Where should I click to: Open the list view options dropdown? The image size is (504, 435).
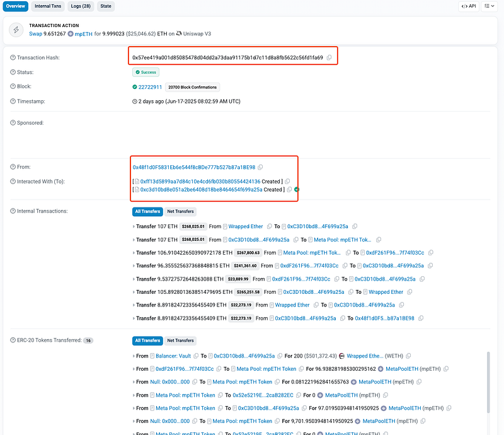tap(490, 6)
